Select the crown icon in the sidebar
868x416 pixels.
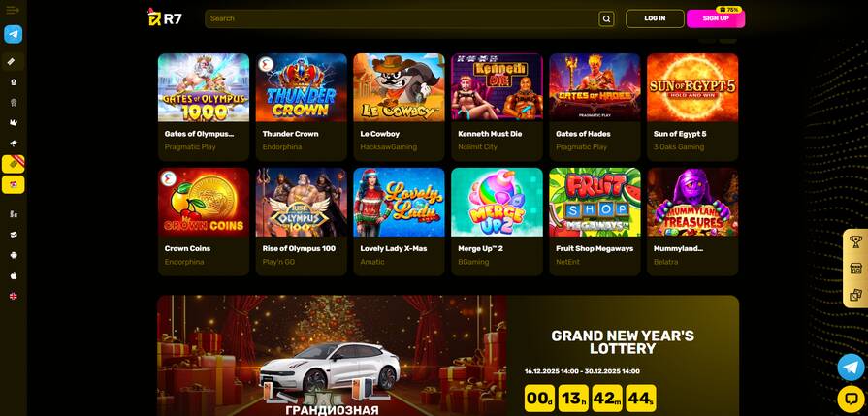[x=14, y=123]
